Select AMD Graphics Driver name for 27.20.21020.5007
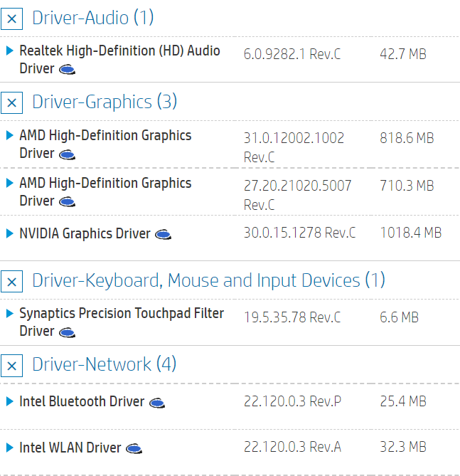The width and height of the screenshot is (460, 476). tap(106, 192)
